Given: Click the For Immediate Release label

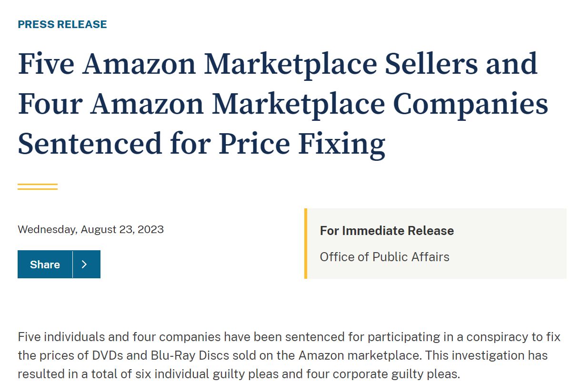Looking at the screenshot, I should pos(387,230).
